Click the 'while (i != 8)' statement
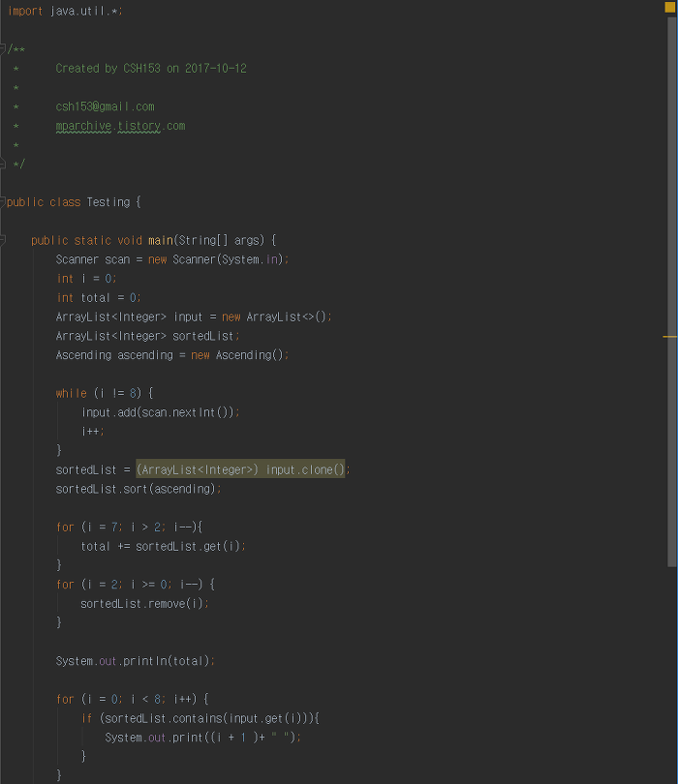This screenshot has width=678, height=784. click(x=104, y=394)
